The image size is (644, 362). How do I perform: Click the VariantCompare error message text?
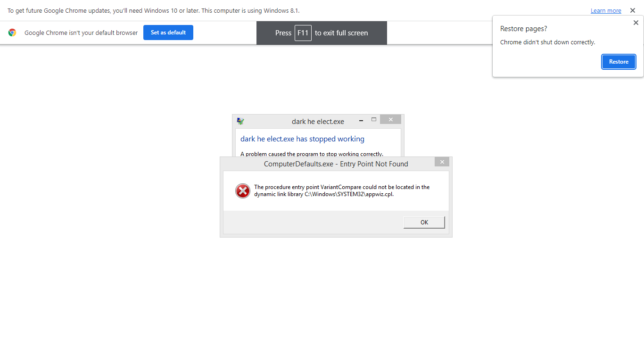[x=342, y=190]
